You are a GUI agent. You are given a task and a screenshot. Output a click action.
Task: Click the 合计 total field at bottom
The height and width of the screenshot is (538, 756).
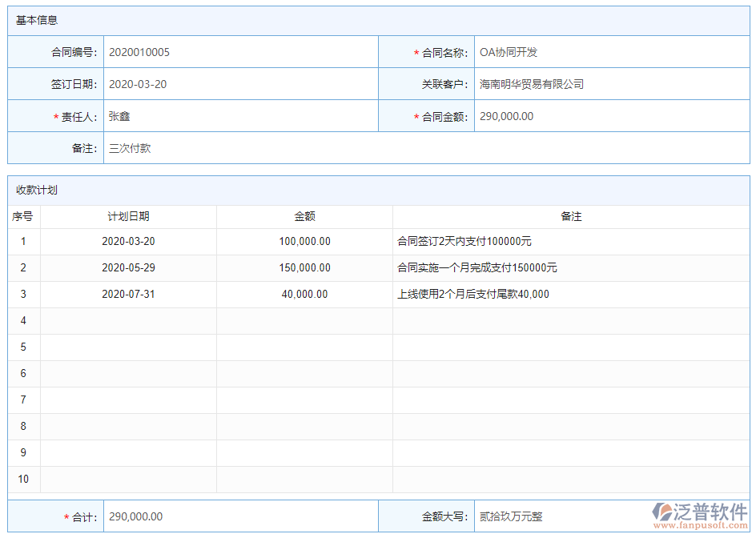point(240,516)
